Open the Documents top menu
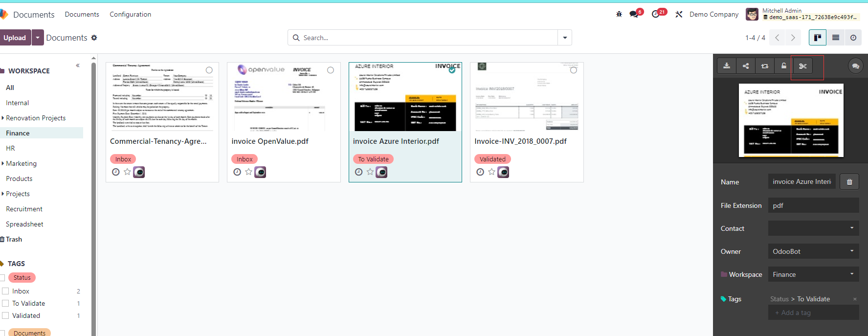The width and height of the screenshot is (868, 336). pos(82,14)
